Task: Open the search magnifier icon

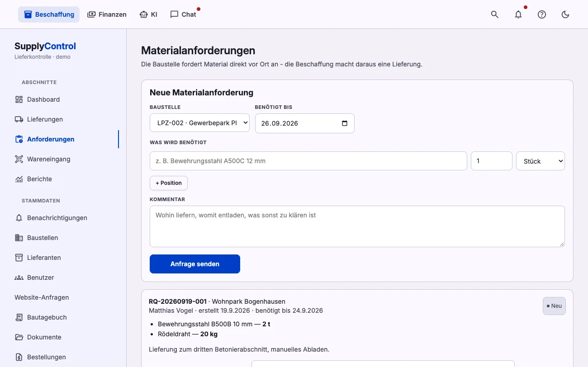Action: [495, 14]
